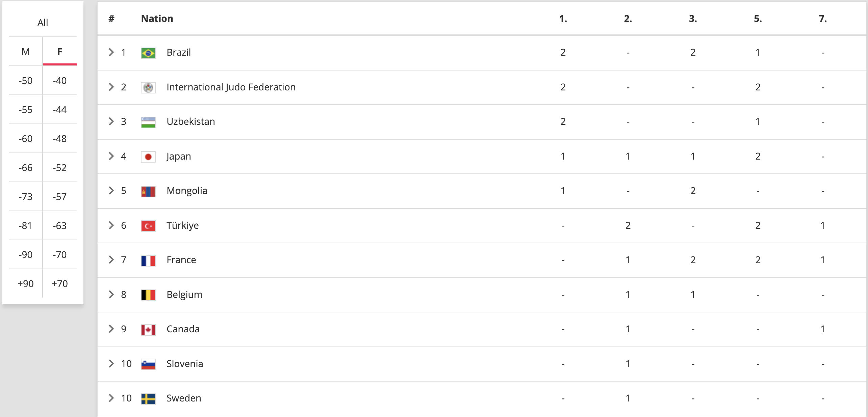Expand the Brazil row chevron
The image size is (868, 417).
(x=111, y=52)
